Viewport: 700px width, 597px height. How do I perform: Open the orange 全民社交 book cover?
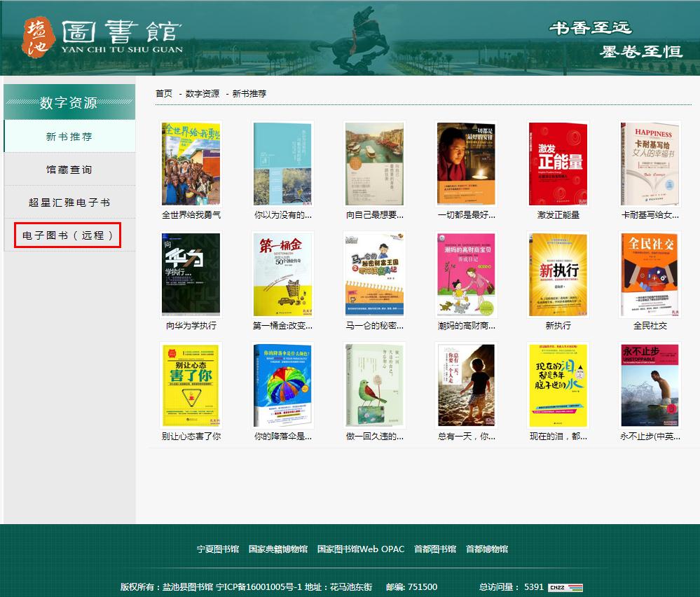pyautogui.click(x=650, y=275)
